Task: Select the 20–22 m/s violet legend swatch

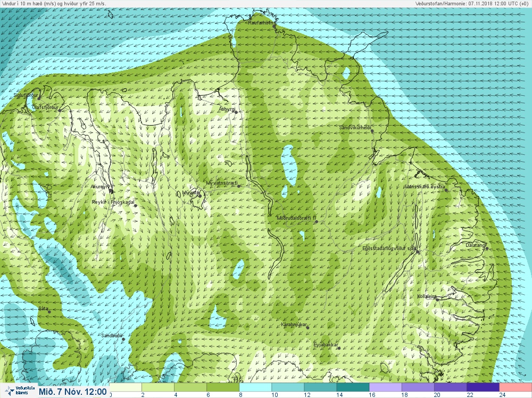Action: 451,387
